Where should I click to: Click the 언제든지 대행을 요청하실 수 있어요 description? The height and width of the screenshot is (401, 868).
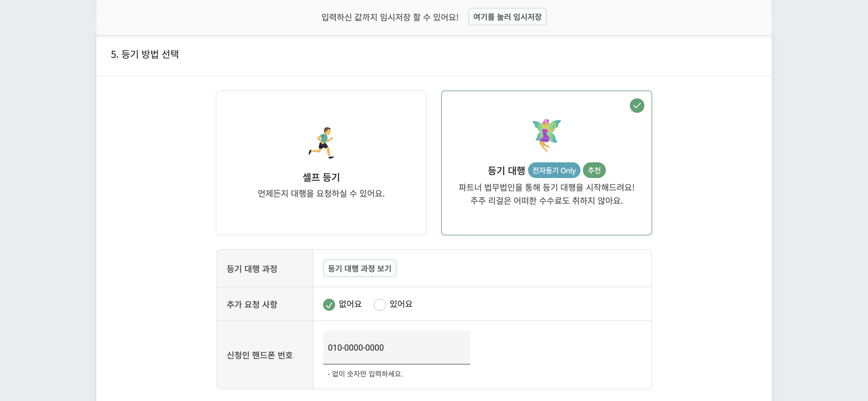[x=321, y=194]
